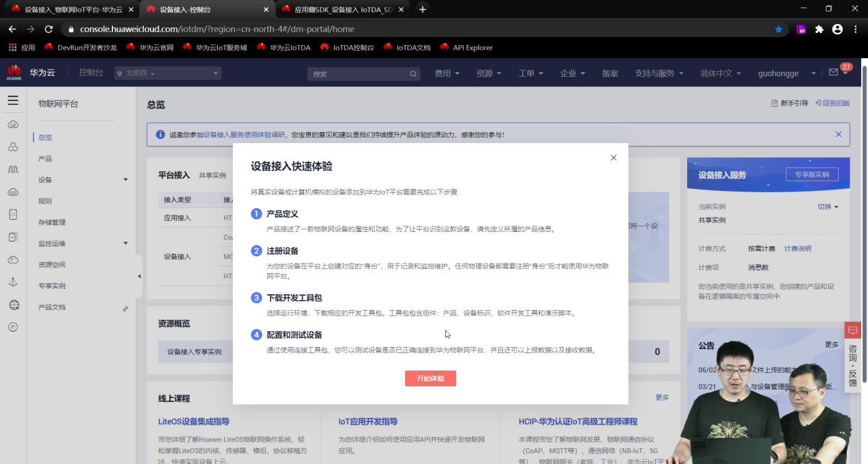
Task: Open the hamburger menu in left rail
Action: [x=13, y=100]
